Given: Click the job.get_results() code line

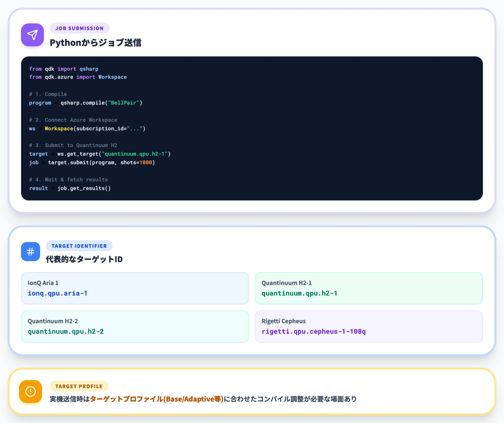Looking at the screenshot, I should [x=70, y=188].
